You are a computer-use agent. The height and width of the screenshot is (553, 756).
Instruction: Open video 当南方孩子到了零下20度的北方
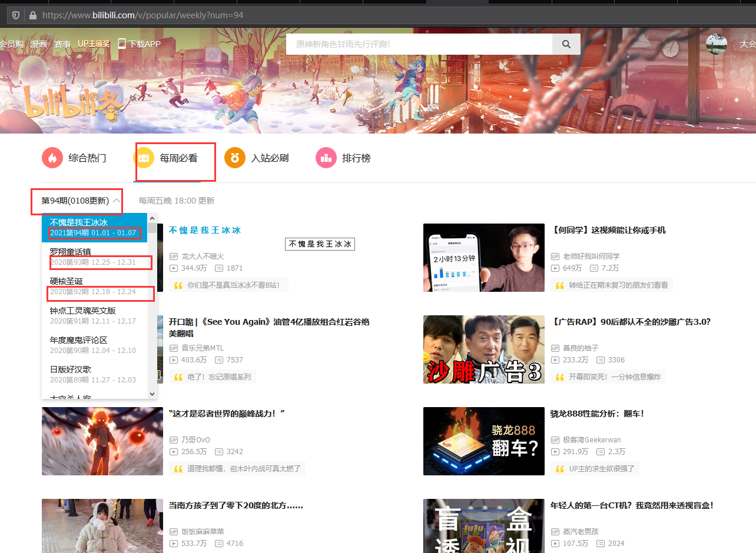236,505
